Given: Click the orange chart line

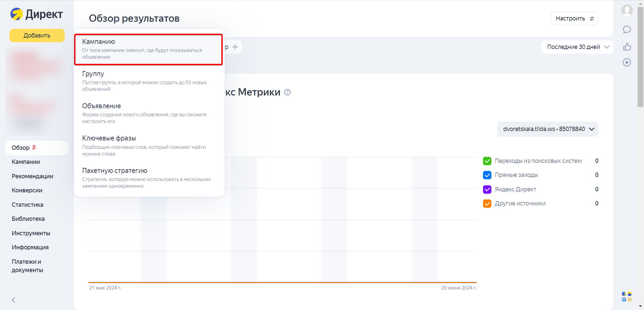Looking at the screenshot, I should coord(282,283).
